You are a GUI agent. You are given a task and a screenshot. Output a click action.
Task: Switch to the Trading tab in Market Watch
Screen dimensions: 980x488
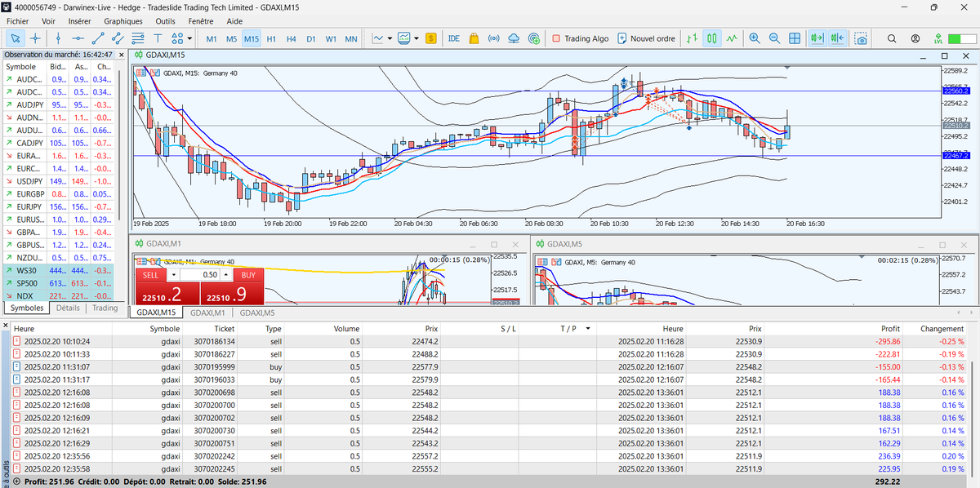click(x=105, y=308)
